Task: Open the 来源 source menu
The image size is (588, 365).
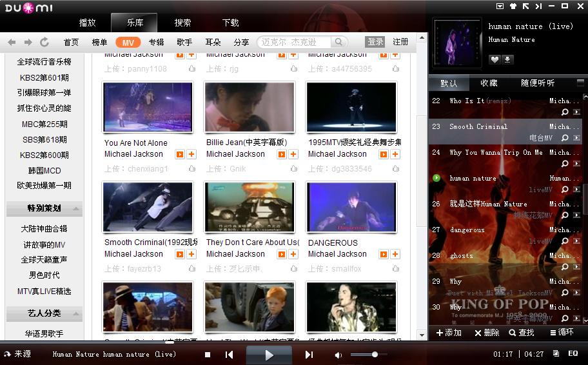Action: (17, 354)
